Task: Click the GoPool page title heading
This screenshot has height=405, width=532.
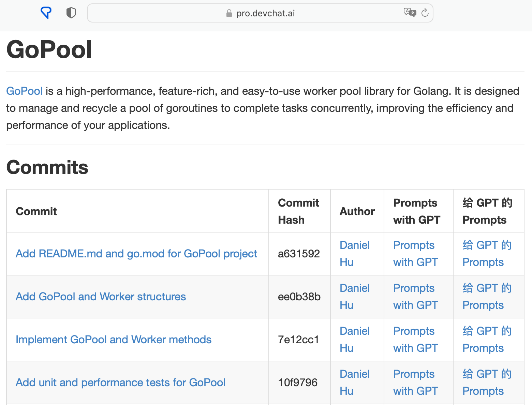Action: click(49, 50)
